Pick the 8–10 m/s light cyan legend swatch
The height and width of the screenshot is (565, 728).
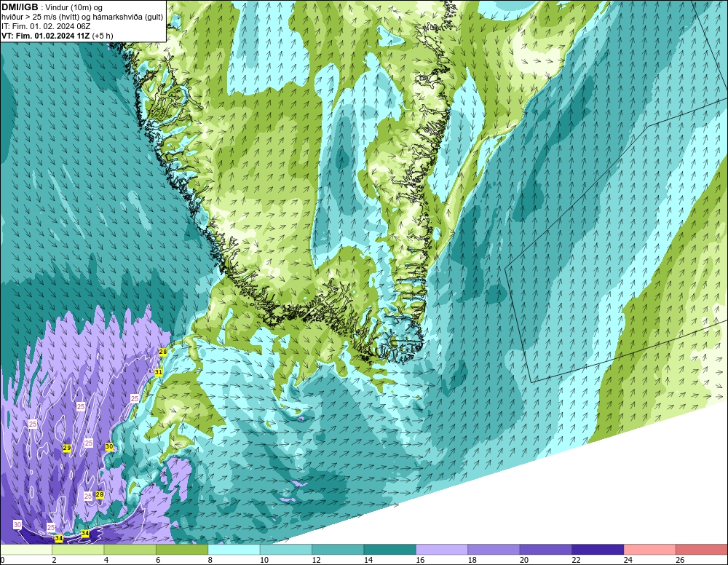[x=234, y=550]
